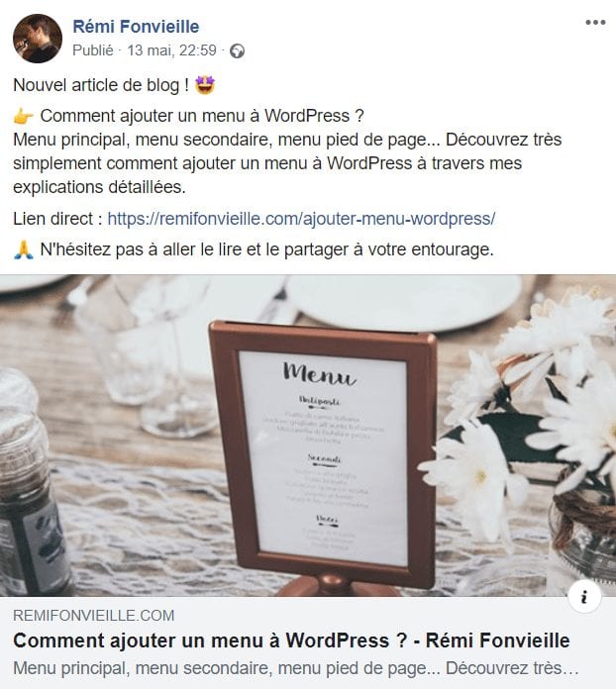The width and height of the screenshot is (616, 689).
Task: Open the 'Comment ajouter un menu à WordPress' headline
Action: tap(291, 640)
